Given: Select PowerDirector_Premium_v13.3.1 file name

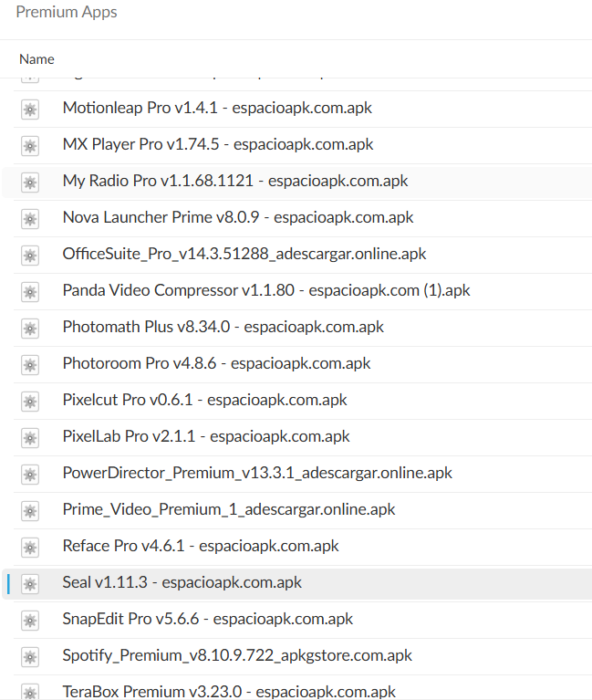Looking at the screenshot, I should tap(257, 474).
